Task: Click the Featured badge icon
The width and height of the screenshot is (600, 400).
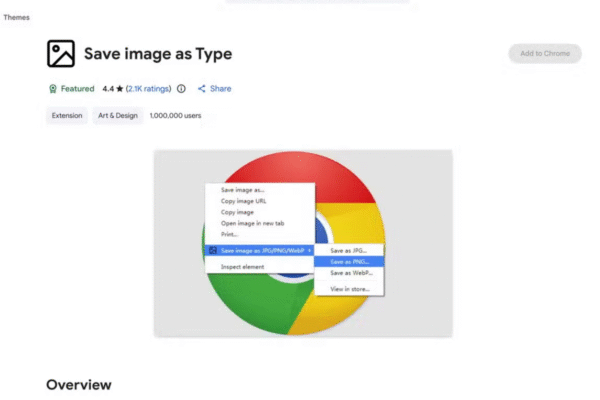Action: click(x=53, y=89)
